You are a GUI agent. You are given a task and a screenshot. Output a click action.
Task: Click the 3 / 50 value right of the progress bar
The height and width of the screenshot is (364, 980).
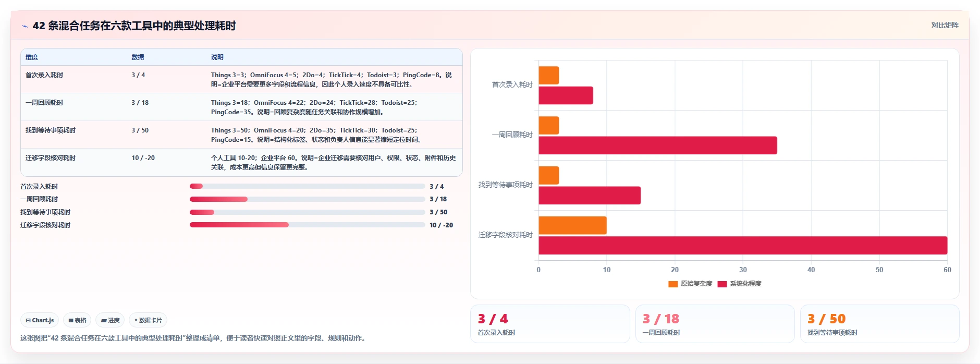[438, 212]
